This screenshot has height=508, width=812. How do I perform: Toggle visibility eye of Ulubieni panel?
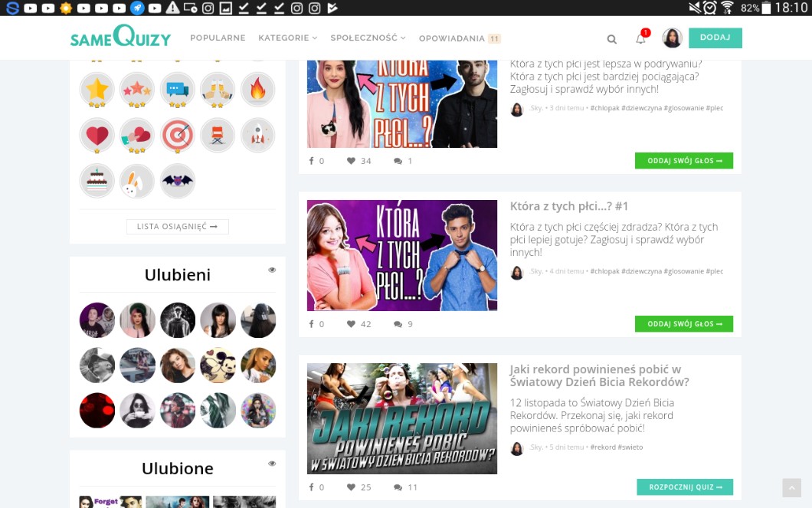pos(272,270)
